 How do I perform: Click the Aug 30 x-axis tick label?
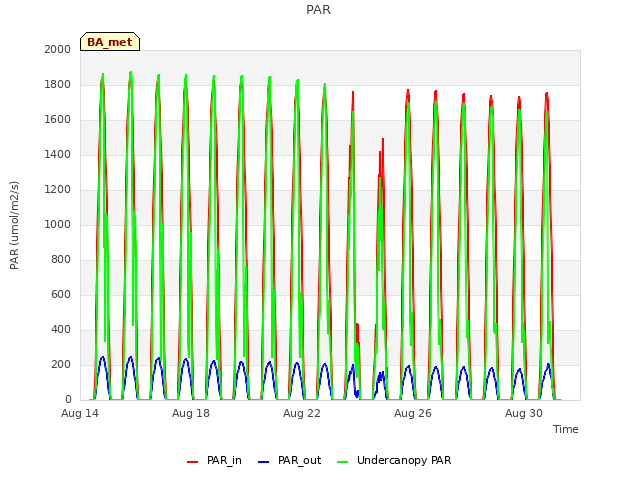click(524, 413)
